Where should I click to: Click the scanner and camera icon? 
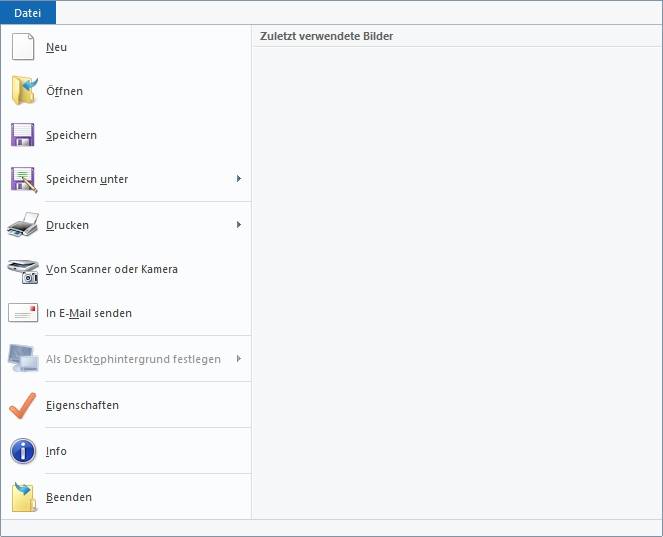(x=23, y=271)
